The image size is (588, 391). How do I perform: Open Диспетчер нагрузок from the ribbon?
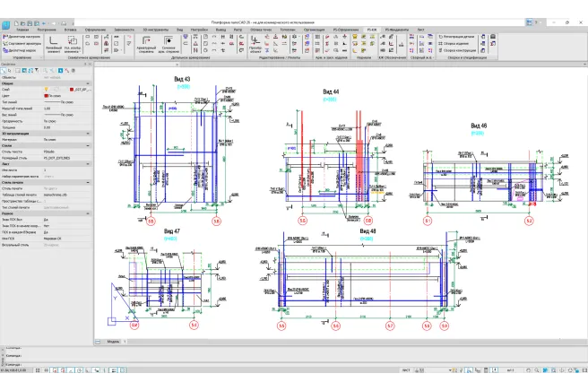23,35
